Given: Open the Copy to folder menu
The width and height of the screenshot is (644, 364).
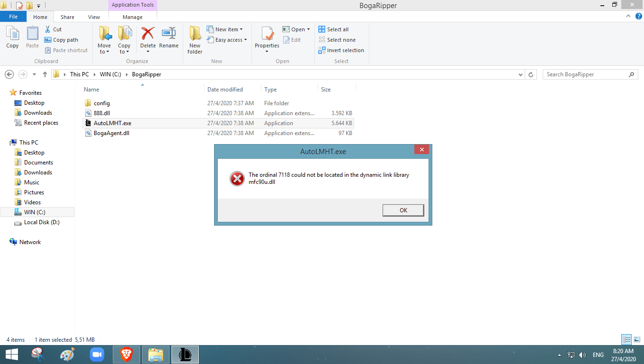Looking at the screenshot, I should 124,40.
